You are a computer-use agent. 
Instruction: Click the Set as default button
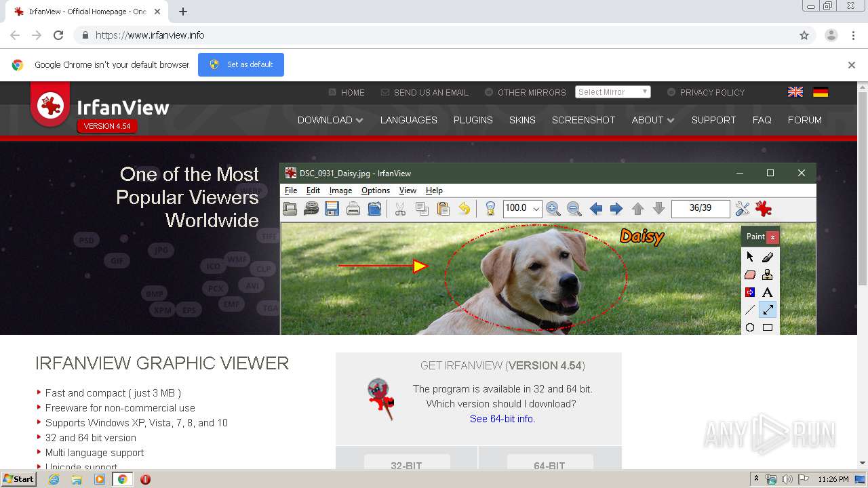point(241,64)
